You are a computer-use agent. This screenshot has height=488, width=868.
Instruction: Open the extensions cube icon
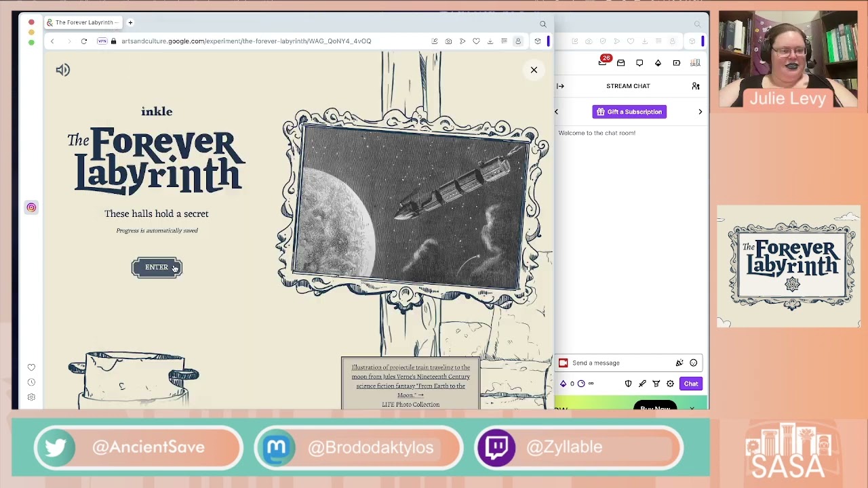(x=538, y=41)
